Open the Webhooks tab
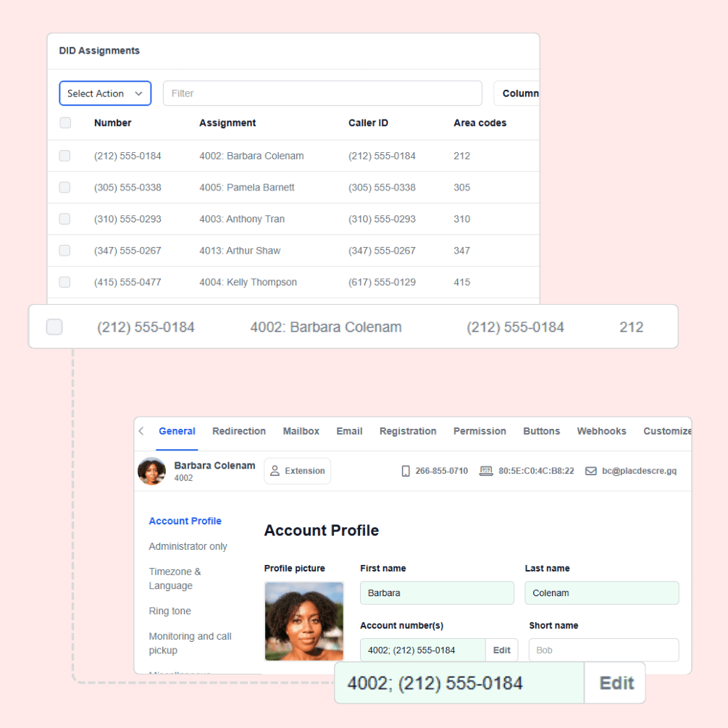728x728 pixels. click(x=601, y=431)
